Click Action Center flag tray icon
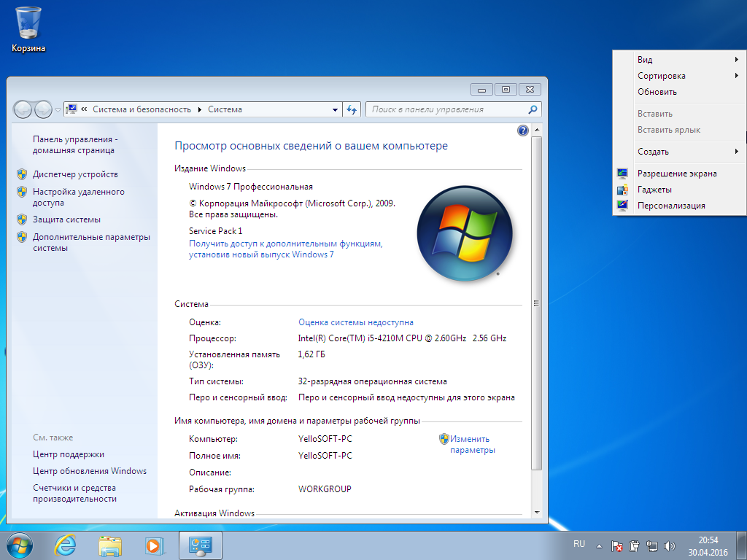Screen dimensions: 747x560 [x=616, y=546]
